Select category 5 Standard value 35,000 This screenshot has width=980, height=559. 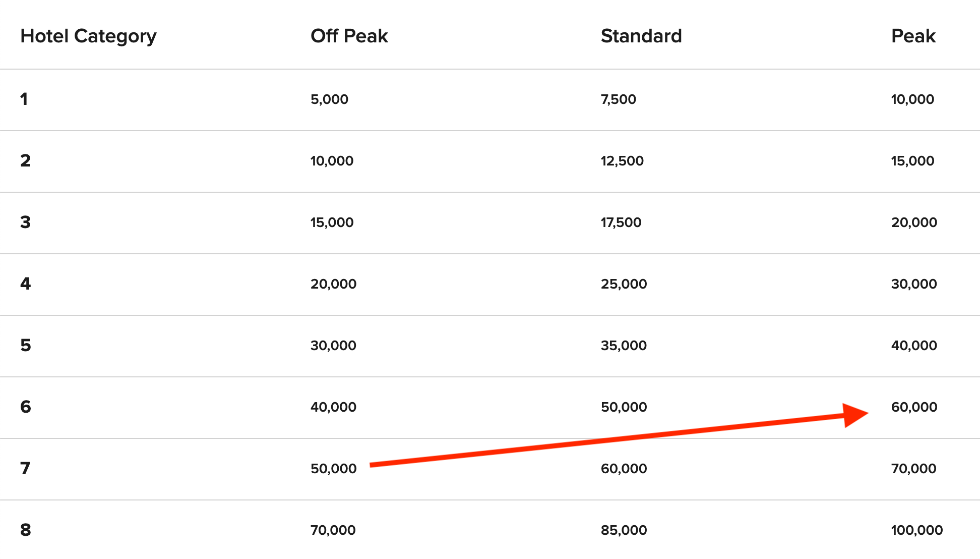(624, 346)
